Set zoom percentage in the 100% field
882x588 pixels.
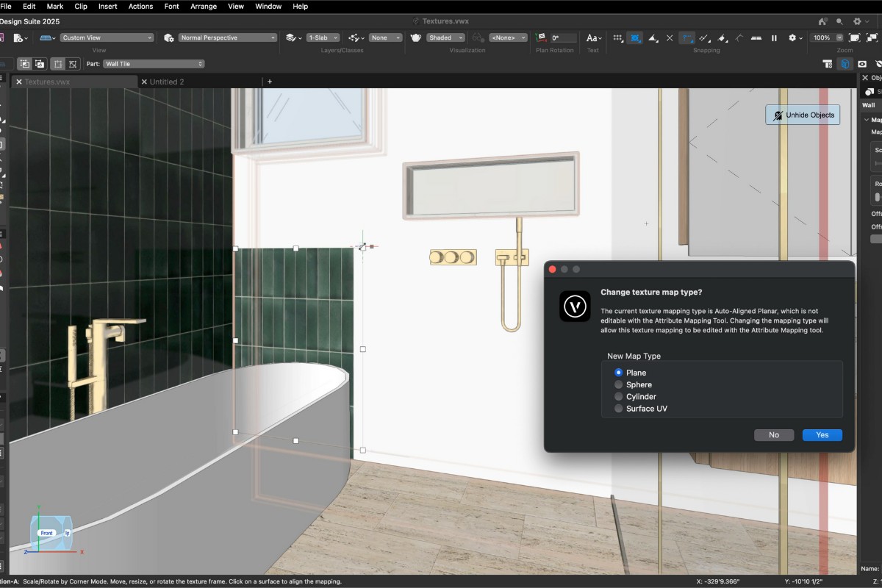coord(820,37)
